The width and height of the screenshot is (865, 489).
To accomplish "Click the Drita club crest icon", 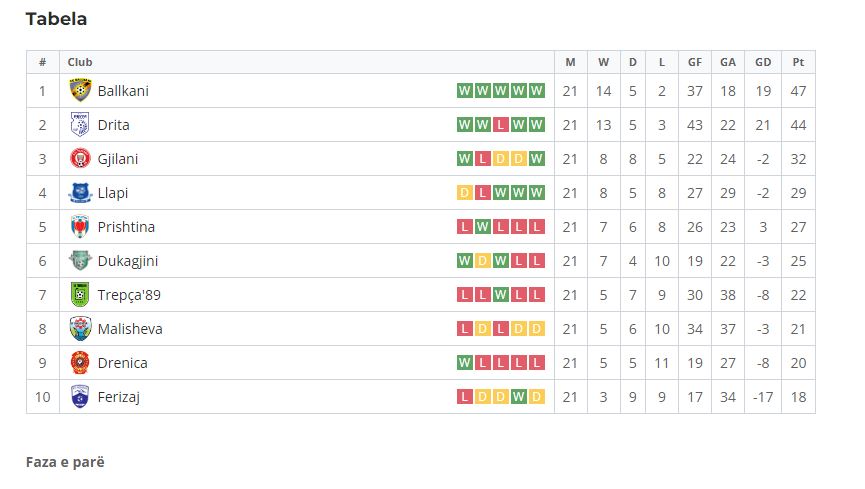I will (80, 125).
